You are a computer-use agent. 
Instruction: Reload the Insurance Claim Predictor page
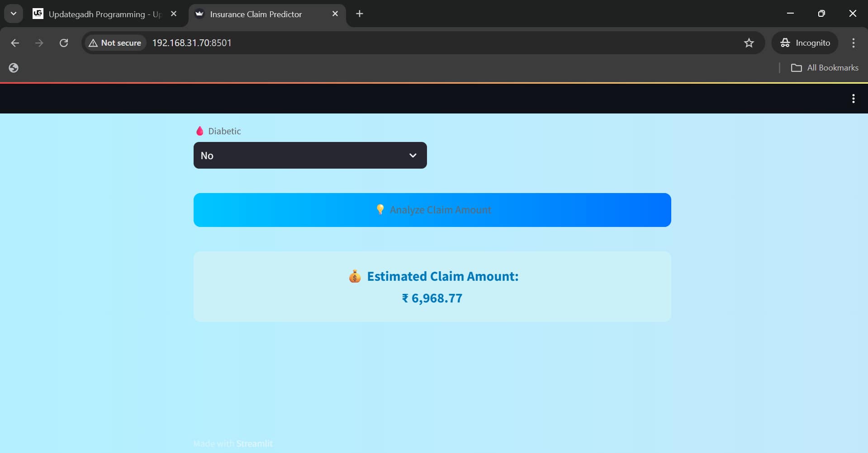(64, 42)
